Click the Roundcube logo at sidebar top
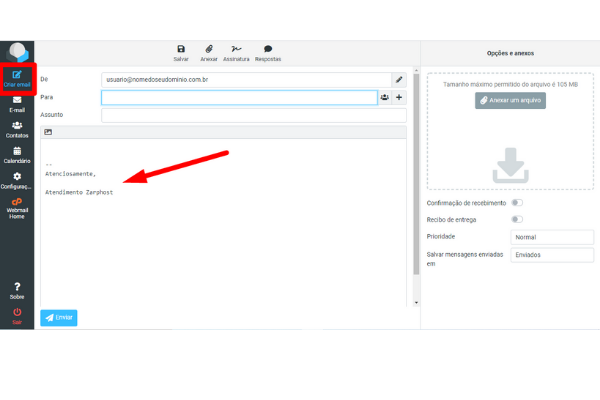 pos(18,52)
